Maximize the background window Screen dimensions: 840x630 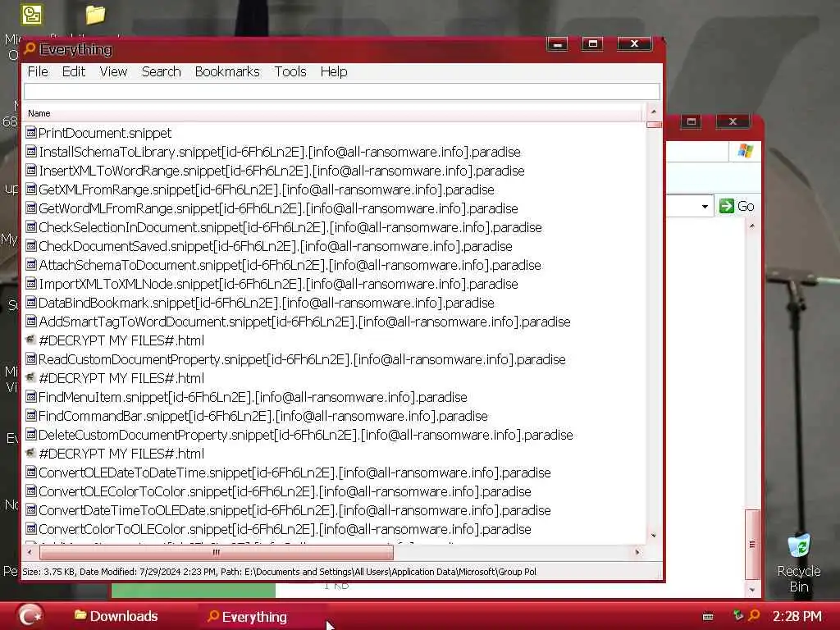click(x=692, y=121)
